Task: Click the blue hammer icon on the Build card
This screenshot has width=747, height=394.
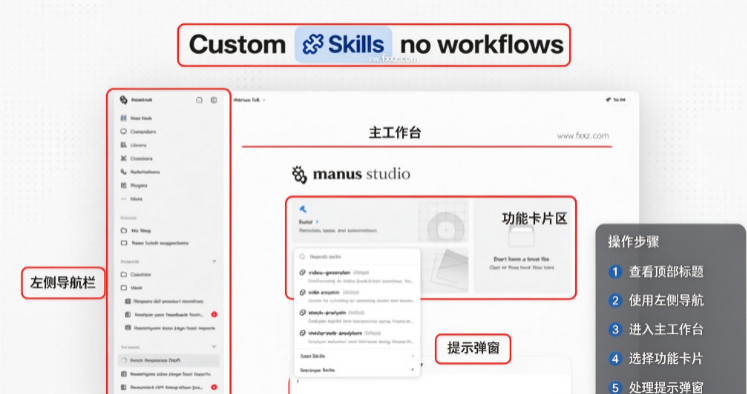Action: click(x=303, y=209)
